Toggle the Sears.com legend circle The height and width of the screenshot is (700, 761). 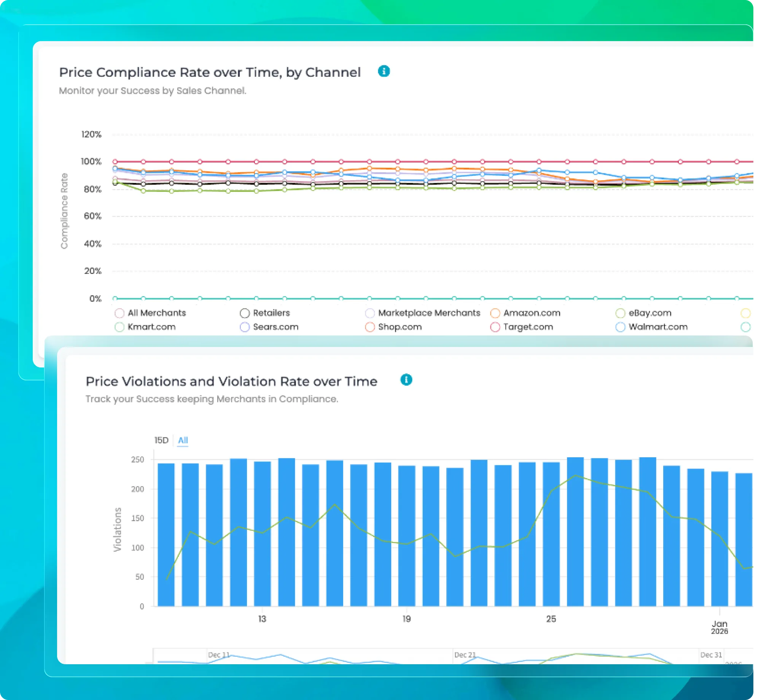click(x=245, y=327)
